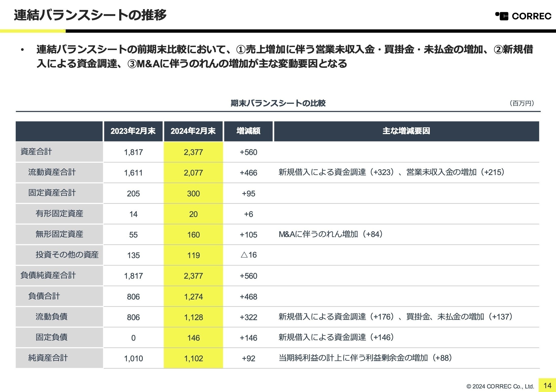Image resolution: width=556 pixels, height=392 pixels.
Task: Click the page number 14 box
Action: coord(547,385)
